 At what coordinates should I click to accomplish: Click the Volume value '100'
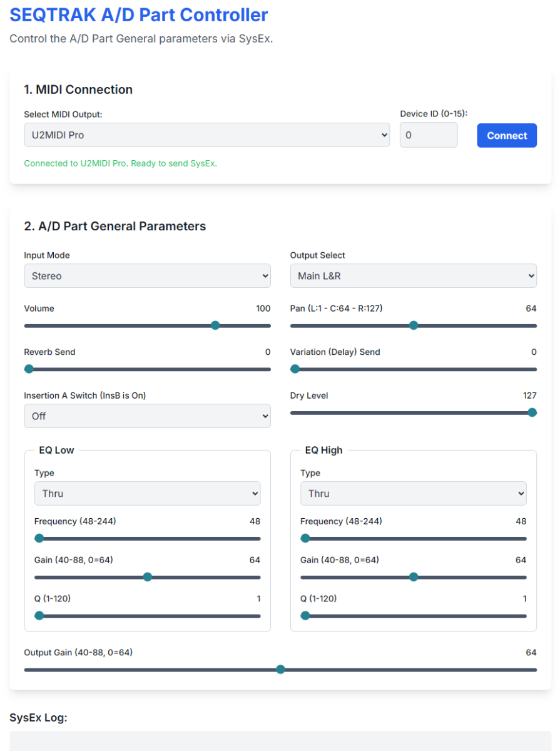(x=263, y=309)
